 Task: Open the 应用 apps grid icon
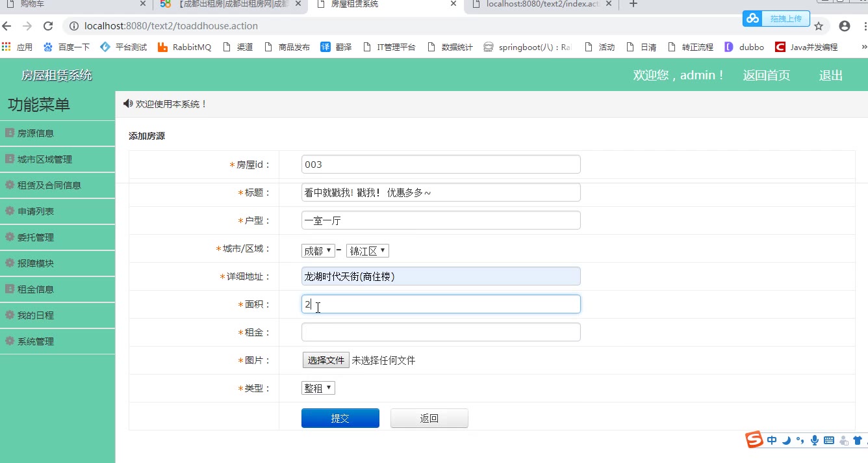tap(18, 47)
